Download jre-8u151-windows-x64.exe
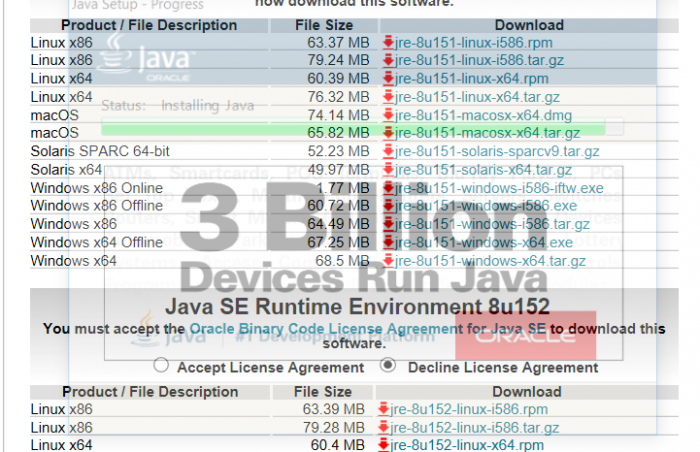 coord(483,243)
